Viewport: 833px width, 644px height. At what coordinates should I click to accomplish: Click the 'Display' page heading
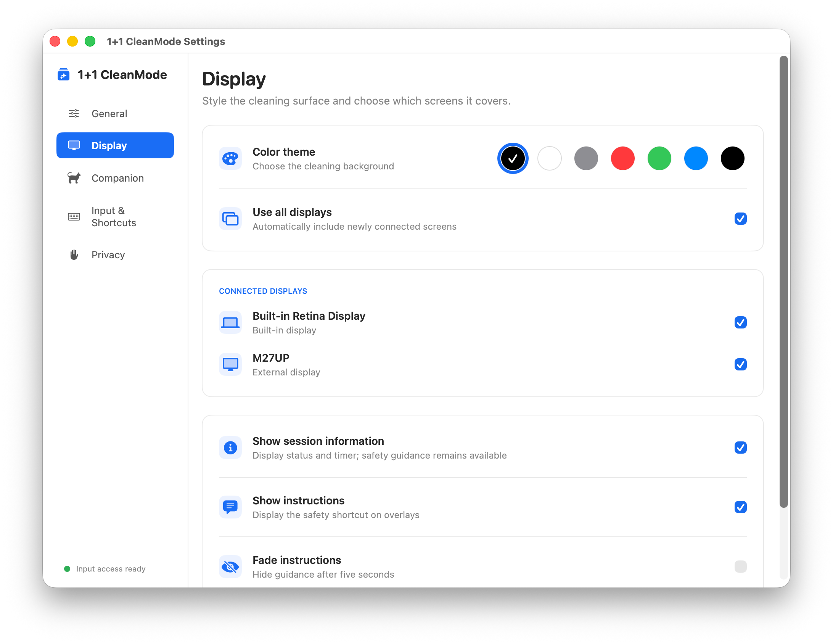click(234, 79)
